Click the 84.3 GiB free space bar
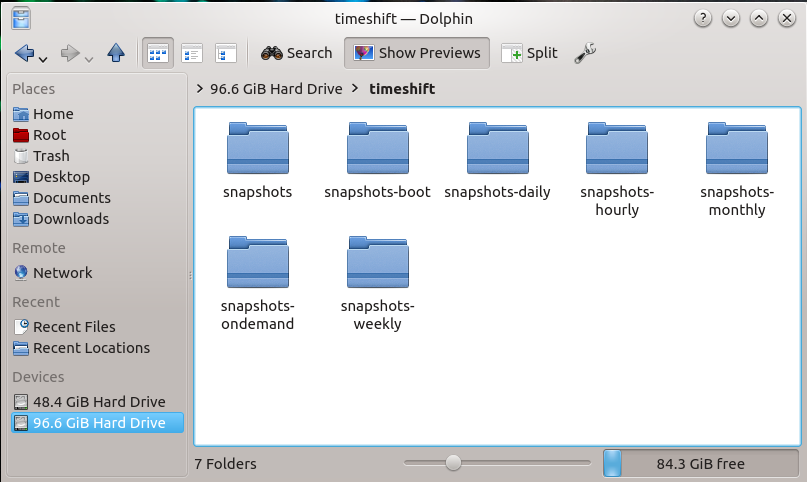Image resolution: width=807 pixels, height=482 pixels. click(x=700, y=463)
